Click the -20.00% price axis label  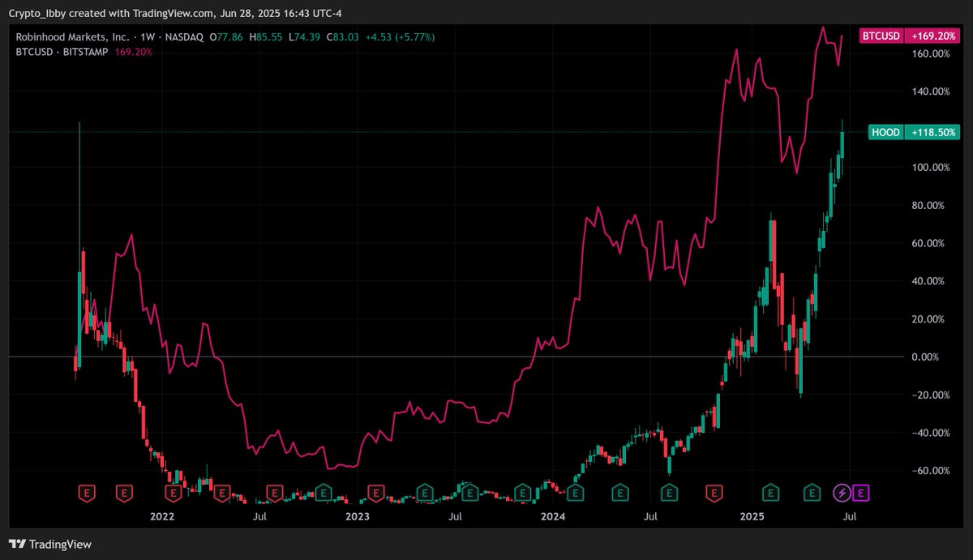click(x=930, y=395)
